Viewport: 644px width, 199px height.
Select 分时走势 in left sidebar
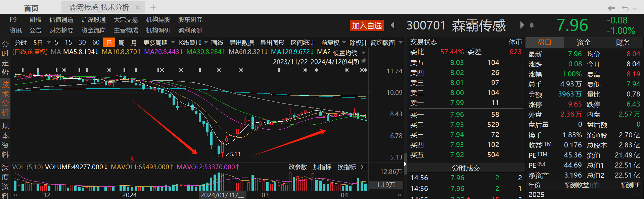tap(5, 58)
